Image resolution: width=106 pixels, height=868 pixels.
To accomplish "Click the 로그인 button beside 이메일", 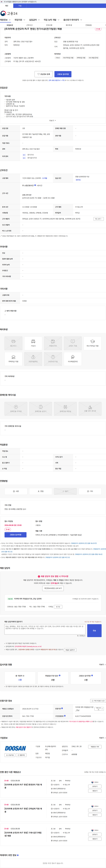I will click(x=58, y=607).
